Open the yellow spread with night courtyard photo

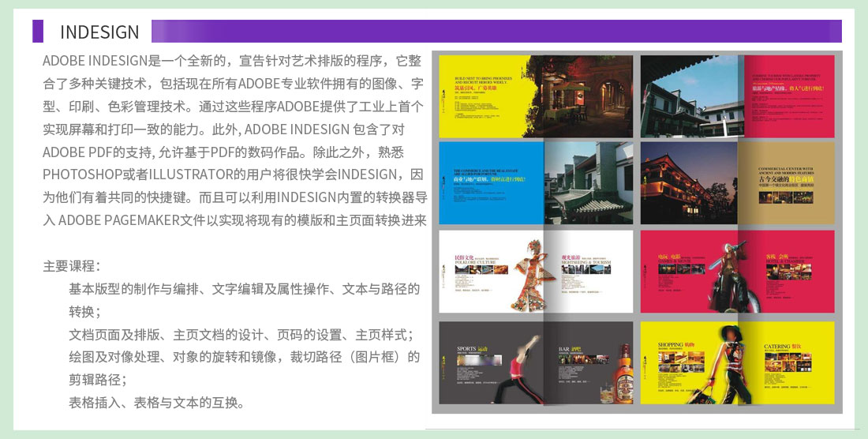click(536, 96)
